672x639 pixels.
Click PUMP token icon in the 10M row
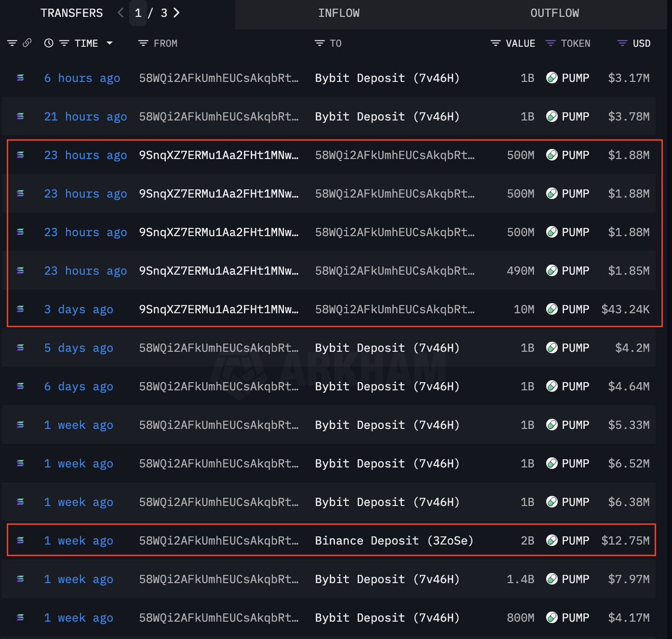(552, 309)
